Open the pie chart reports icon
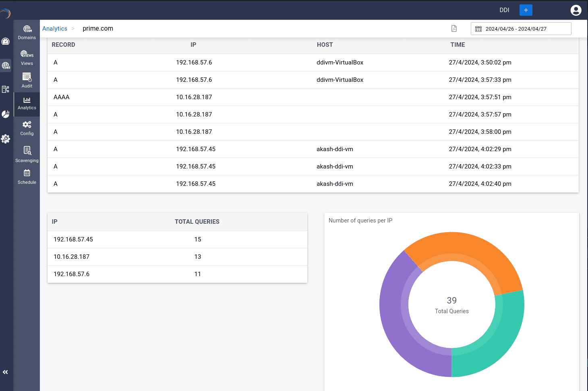 point(6,114)
